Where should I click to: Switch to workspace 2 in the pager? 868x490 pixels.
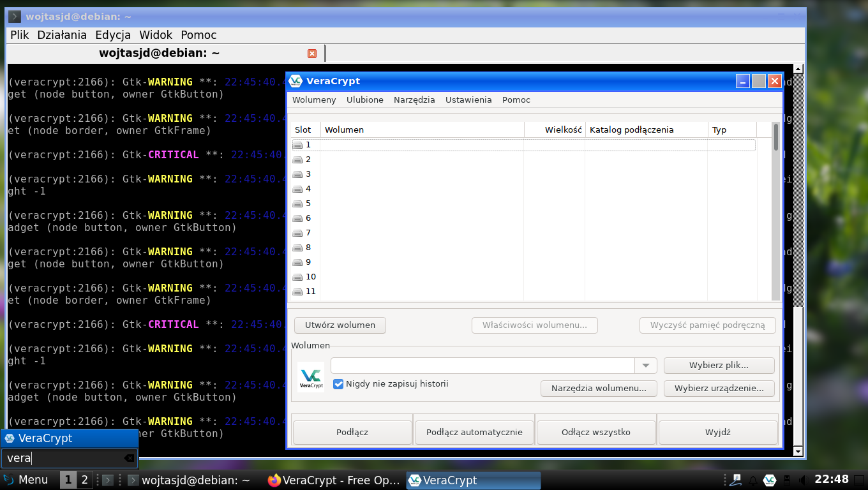click(x=84, y=480)
